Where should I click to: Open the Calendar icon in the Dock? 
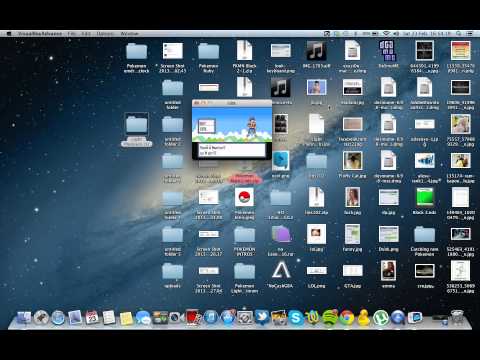pos(92,318)
